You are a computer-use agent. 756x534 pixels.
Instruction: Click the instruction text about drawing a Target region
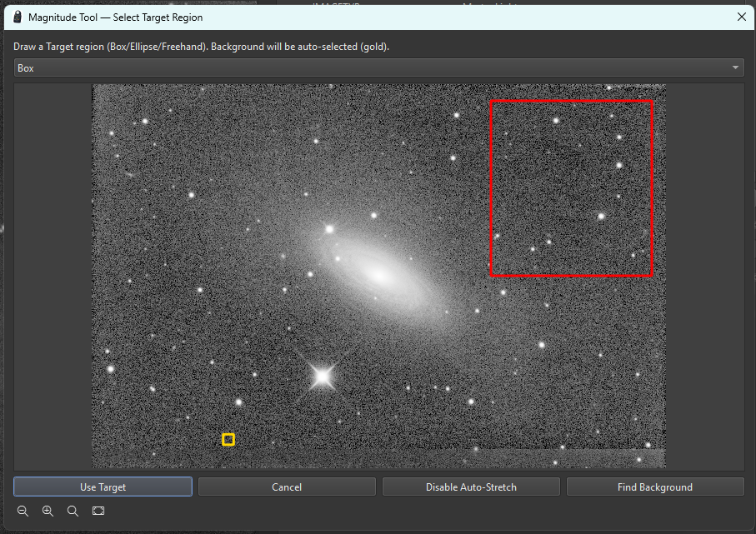201,47
